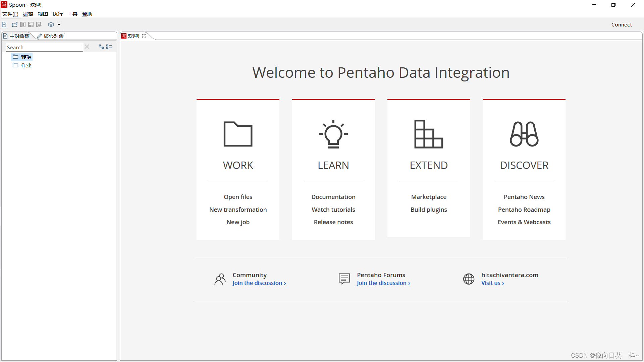Click the WORK heading text
The height and width of the screenshot is (362, 644).
[x=238, y=165]
